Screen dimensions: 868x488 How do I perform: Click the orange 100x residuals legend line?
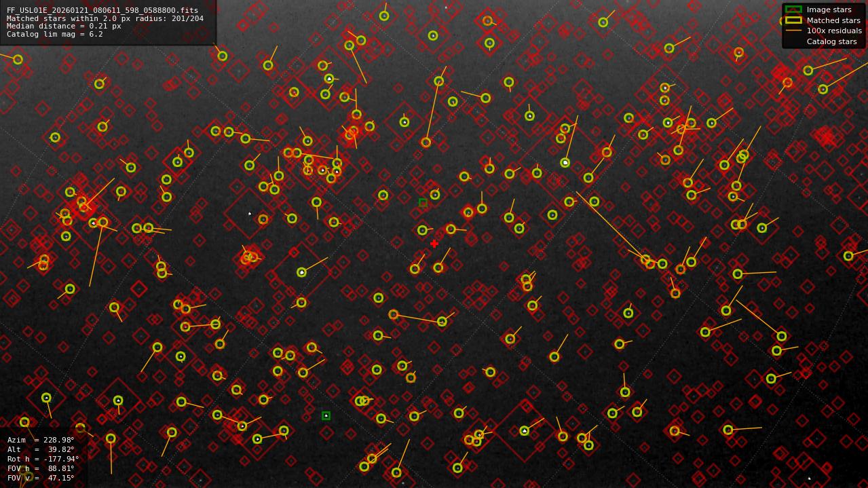pyautogui.click(x=793, y=31)
